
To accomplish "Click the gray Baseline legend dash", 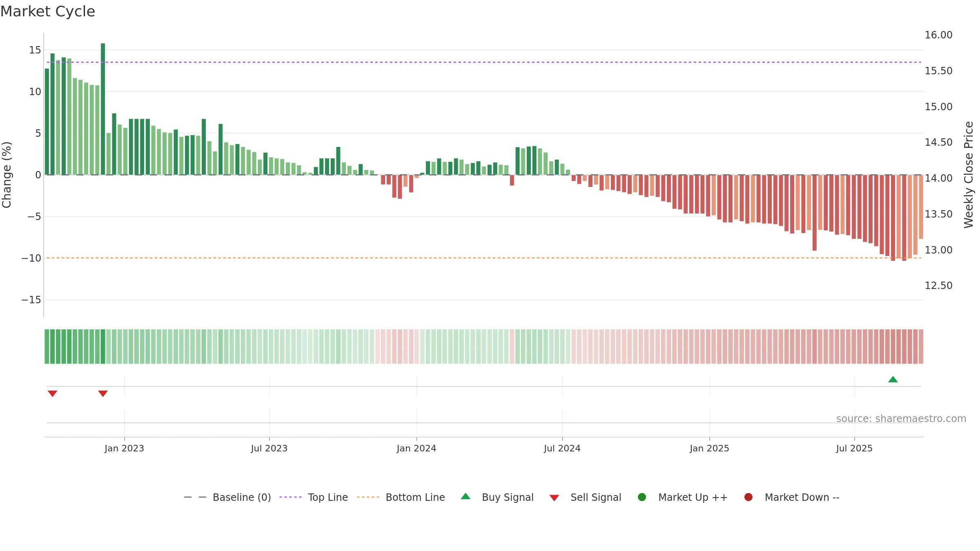I will [195, 497].
